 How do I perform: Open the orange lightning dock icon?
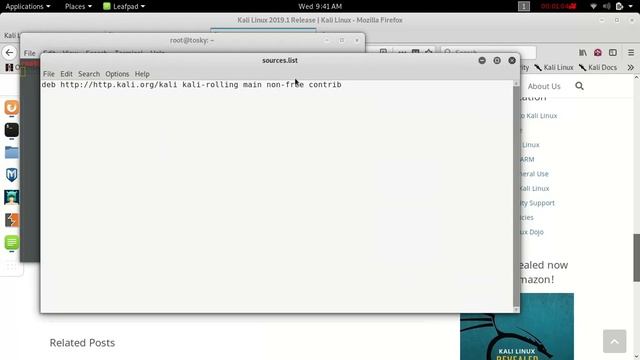coord(11,220)
